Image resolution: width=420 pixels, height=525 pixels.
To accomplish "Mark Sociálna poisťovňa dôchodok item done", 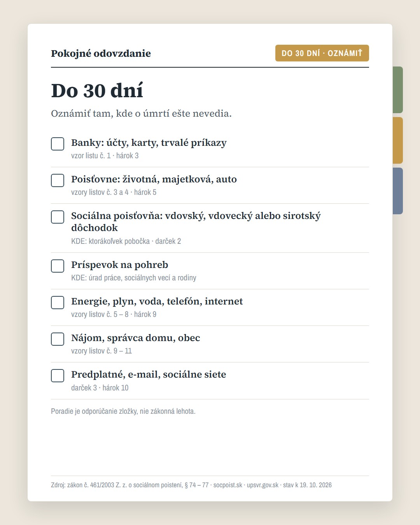I will (x=58, y=217).
